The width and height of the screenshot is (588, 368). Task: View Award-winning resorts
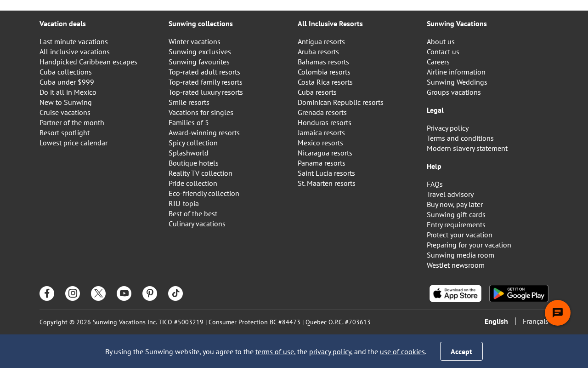(x=204, y=132)
